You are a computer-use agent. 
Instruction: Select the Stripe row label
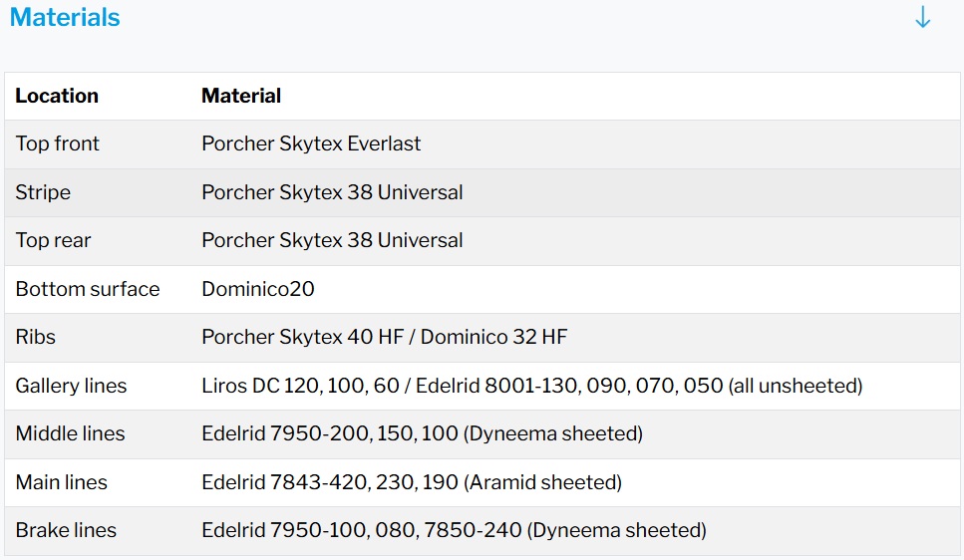pyautogui.click(x=43, y=192)
